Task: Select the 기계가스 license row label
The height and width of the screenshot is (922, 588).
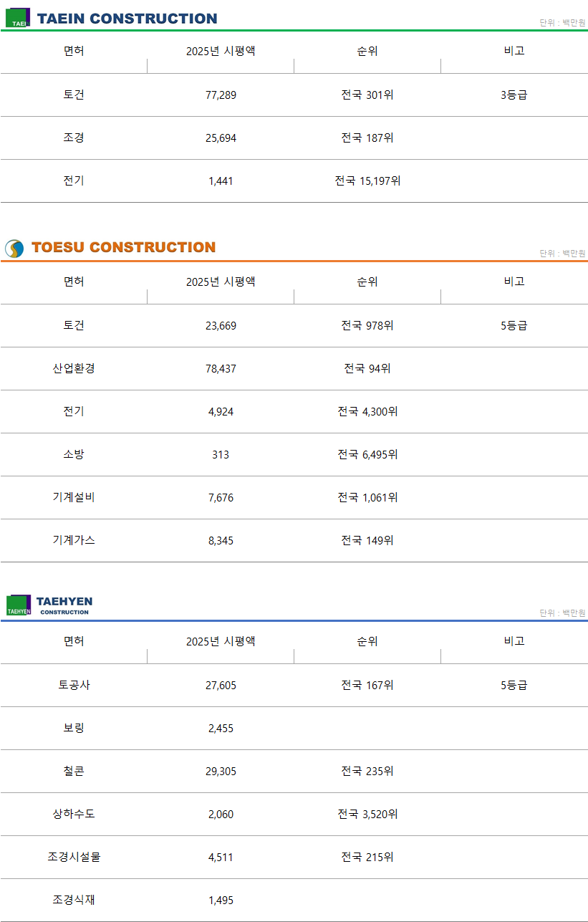Action: [74, 540]
